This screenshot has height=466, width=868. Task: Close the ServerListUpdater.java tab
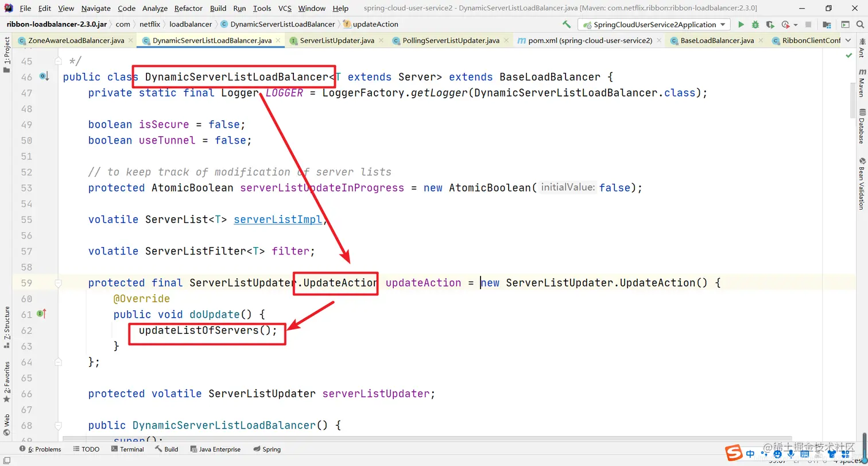(381, 41)
